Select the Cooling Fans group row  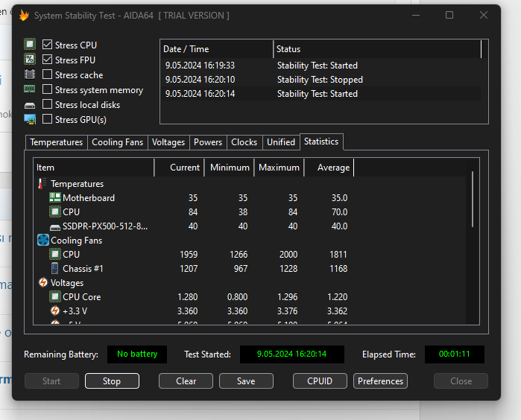pyautogui.click(x=251, y=241)
